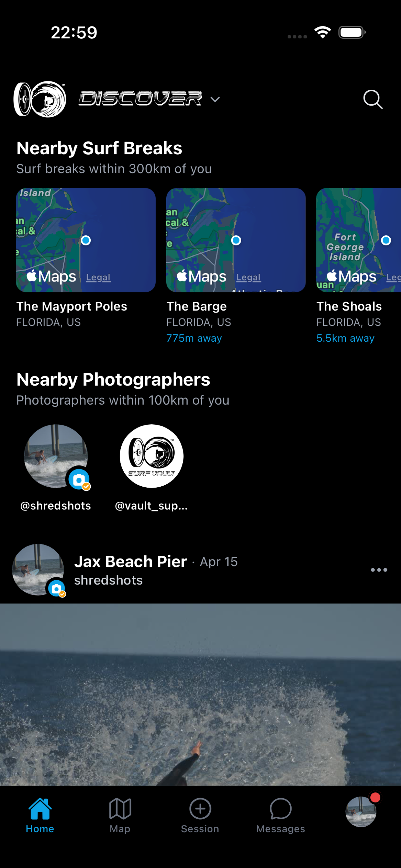The height and width of the screenshot is (868, 401).
Task: Select The Mayport Poles title
Action: 72,306
